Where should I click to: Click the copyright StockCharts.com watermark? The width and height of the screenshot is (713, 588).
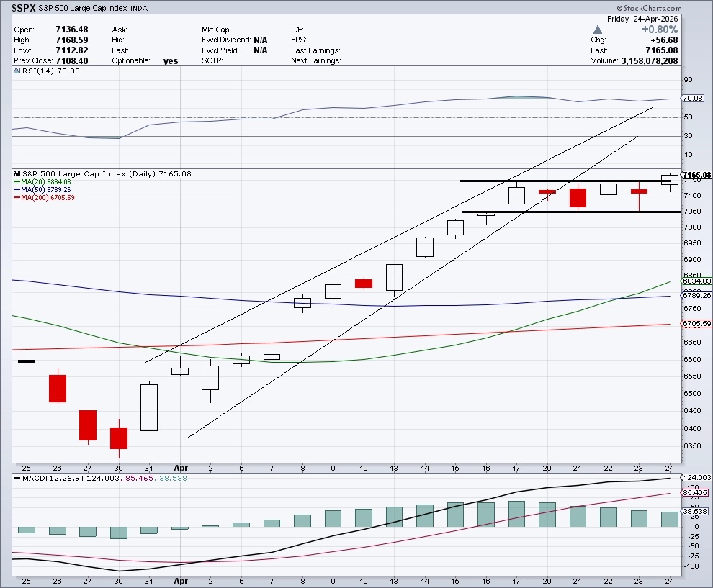650,8
